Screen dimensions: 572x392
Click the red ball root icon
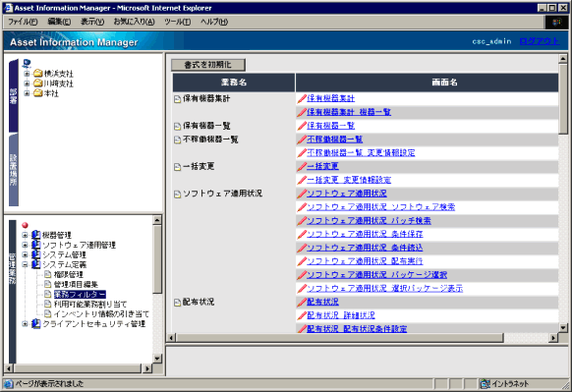(25, 225)
